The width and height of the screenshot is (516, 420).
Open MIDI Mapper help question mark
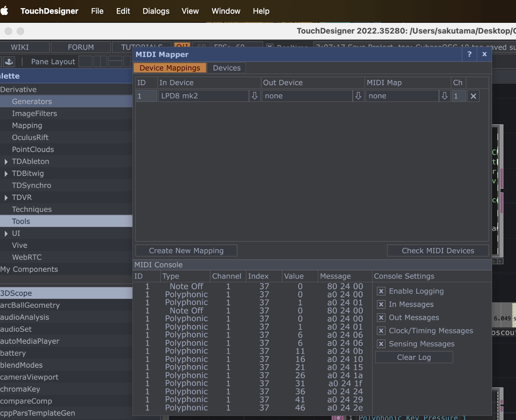pos(469,54)
